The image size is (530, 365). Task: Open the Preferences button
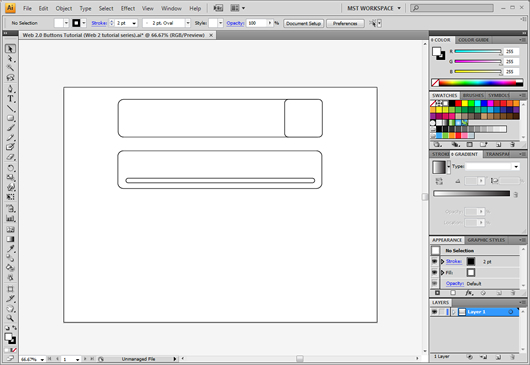point(345,23)
